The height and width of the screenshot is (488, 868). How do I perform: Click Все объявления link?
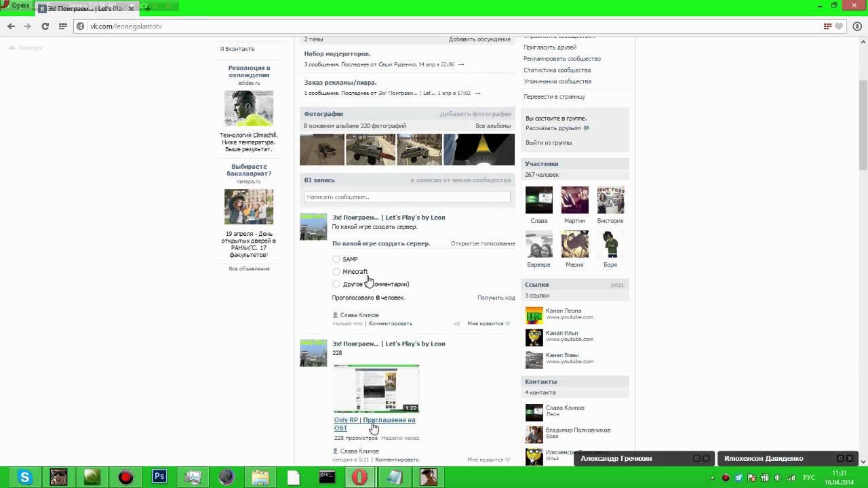[x=249, y=268]
